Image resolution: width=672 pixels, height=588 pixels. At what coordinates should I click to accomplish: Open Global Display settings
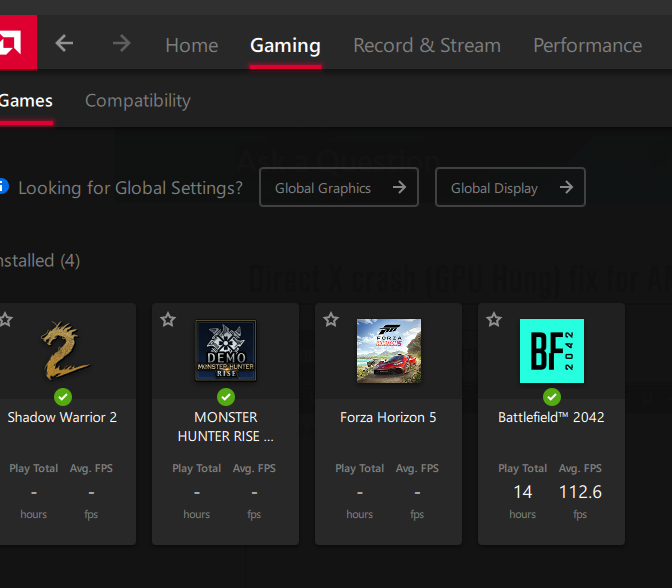510,187
